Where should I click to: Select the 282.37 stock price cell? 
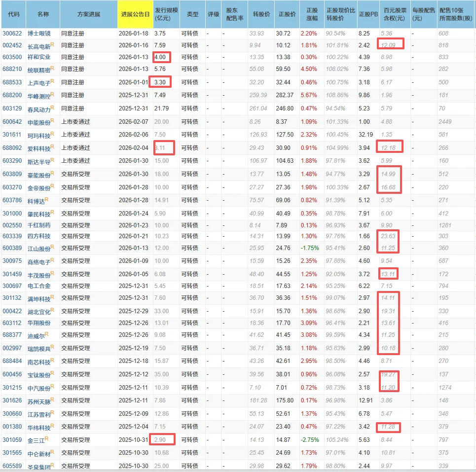click(285, 95)
